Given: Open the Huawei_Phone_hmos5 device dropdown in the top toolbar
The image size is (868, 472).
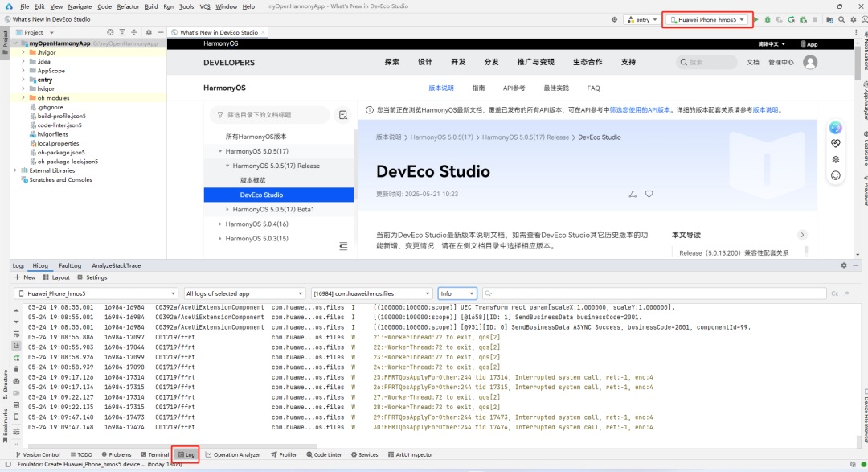Looking at the screenshot, I should click(x=707, y=20).
